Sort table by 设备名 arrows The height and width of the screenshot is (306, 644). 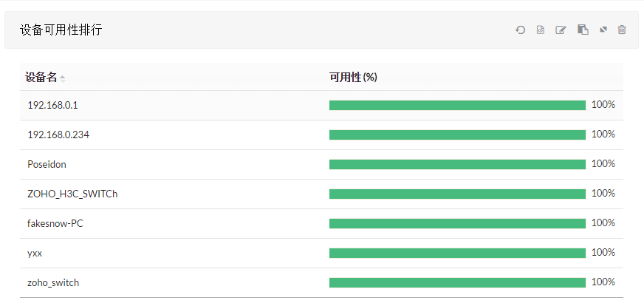tap(63, 78)
